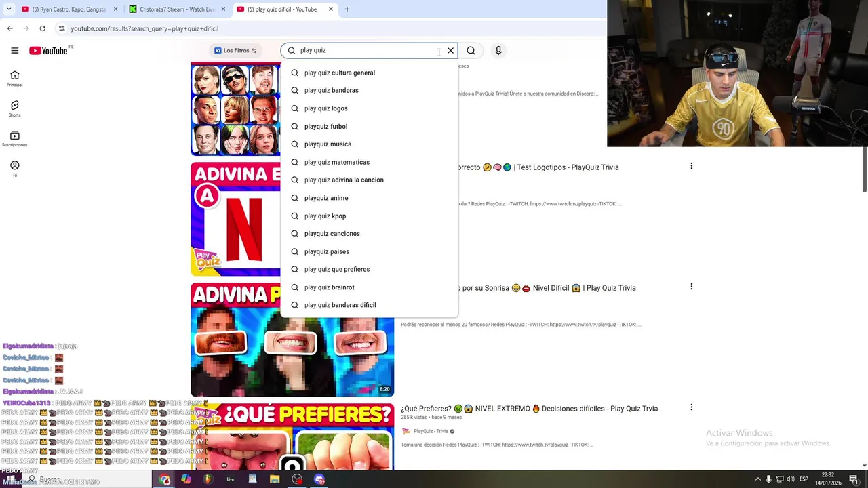
Task: Open the celebrity faces grid thumbnail
Action: point(235,108)
